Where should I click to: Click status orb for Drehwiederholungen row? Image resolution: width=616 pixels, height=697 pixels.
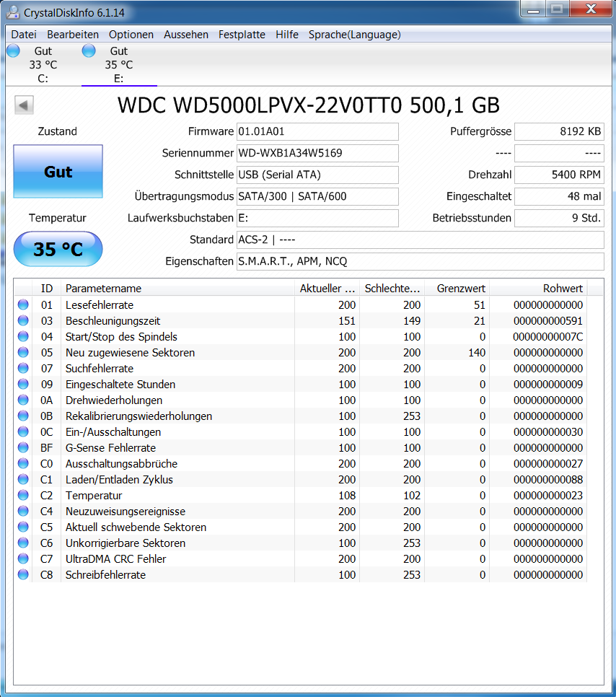coord(23,400)
